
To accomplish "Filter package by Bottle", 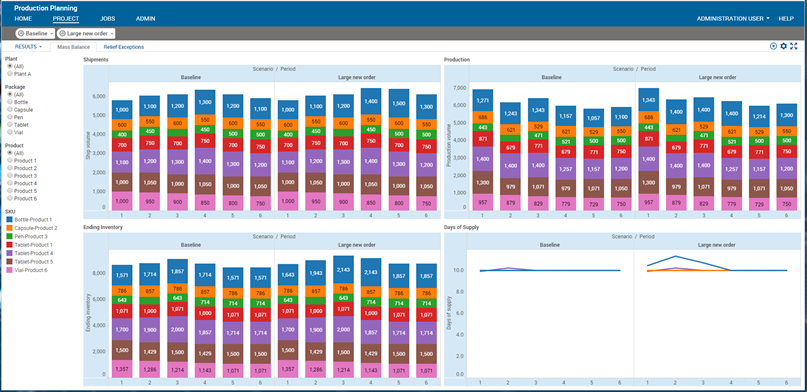I will pyautogui.click(x=10, y=102).
